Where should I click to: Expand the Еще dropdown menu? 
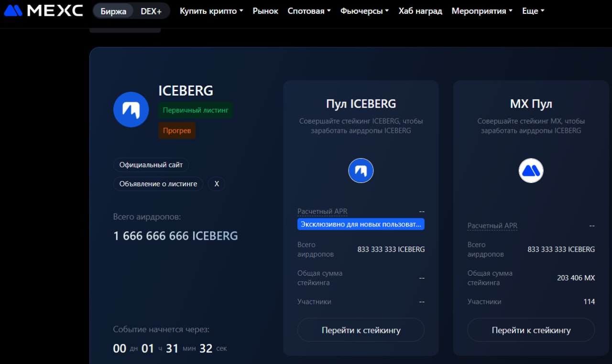[x=533, y=11]
